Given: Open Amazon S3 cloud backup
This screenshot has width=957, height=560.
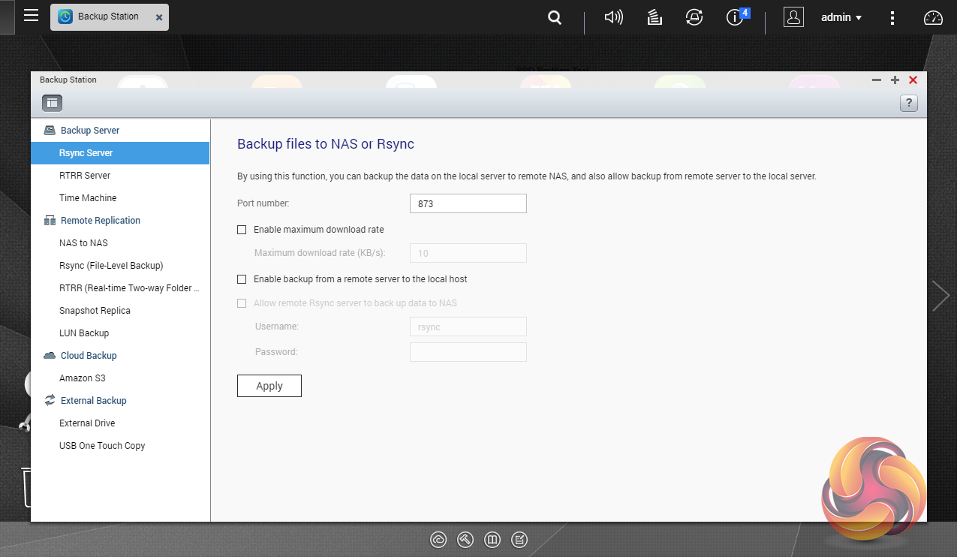Looking at the screenshot, I should pyautogui.click(x=82, y=378).
